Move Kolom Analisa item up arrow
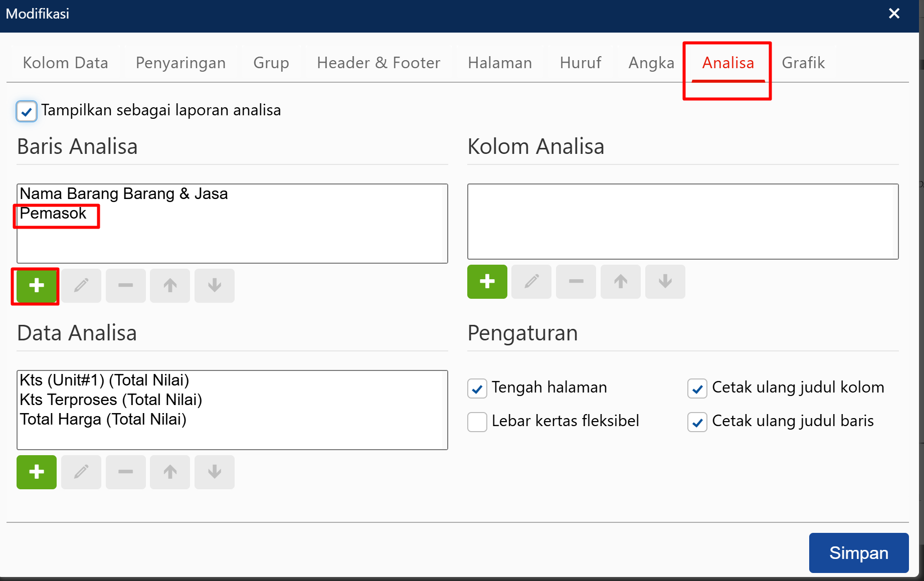 click(x=620, y=282)
